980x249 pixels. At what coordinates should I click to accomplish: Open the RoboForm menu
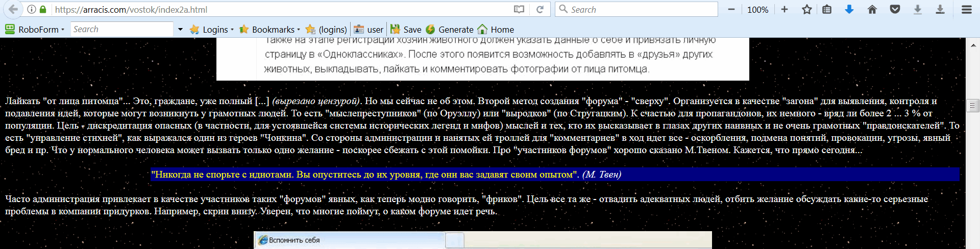click(35, 30)
